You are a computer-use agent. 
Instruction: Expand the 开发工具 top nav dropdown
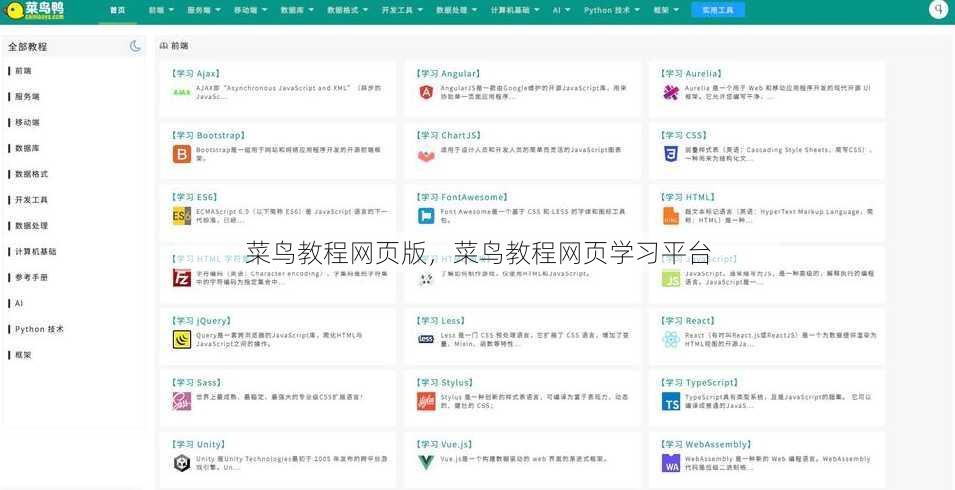(x=402, y=10)
